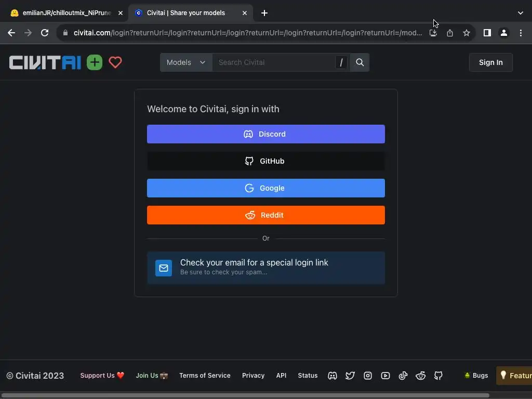Click the Reddit icon in footer
532x399 pixels.
click(421, 376)
